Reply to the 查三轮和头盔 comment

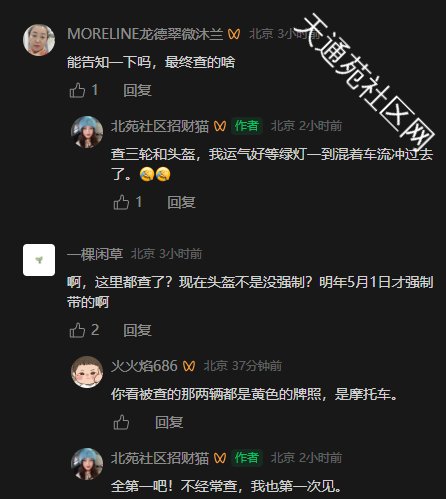[x=181, y=202]
